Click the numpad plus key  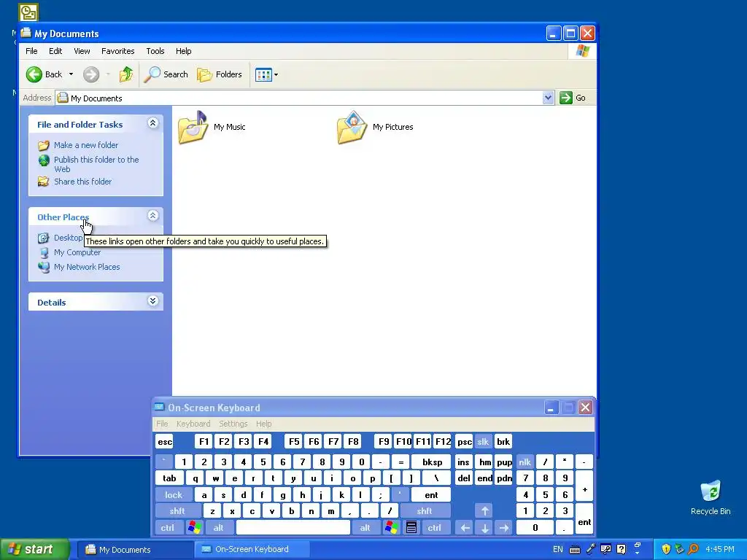click(584, 486)
